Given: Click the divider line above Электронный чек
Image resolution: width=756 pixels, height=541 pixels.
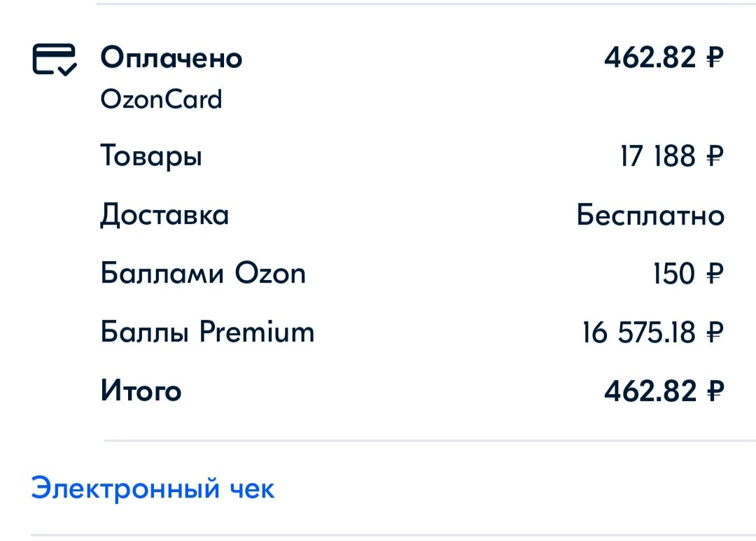Looking at the screenshot, I should [x=420, y=440].
